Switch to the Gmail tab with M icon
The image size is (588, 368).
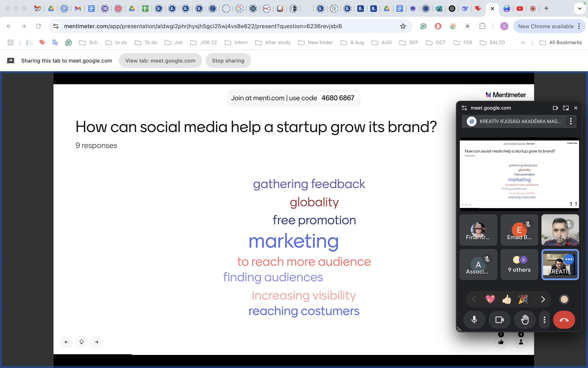[x=78, y=9]
